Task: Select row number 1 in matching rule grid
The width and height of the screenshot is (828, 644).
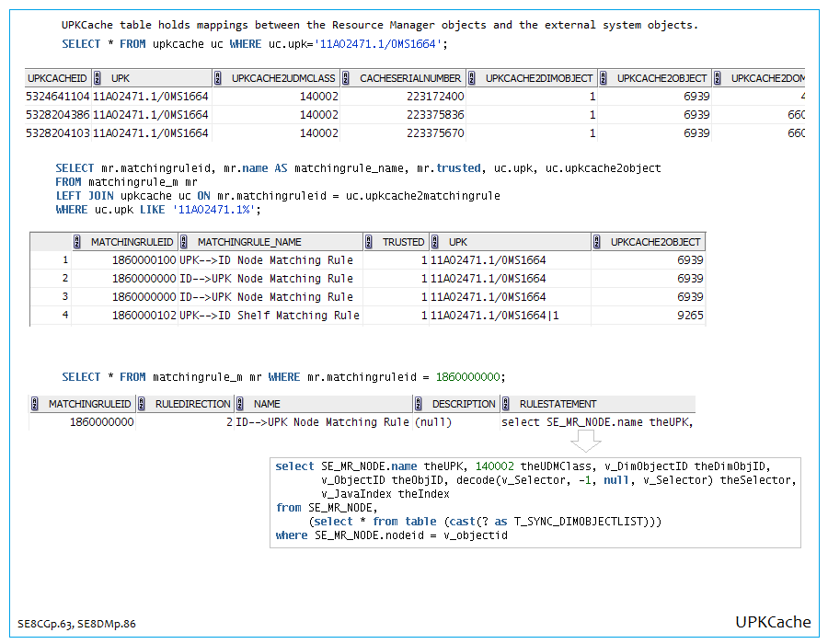Action: tap(64, 260)
